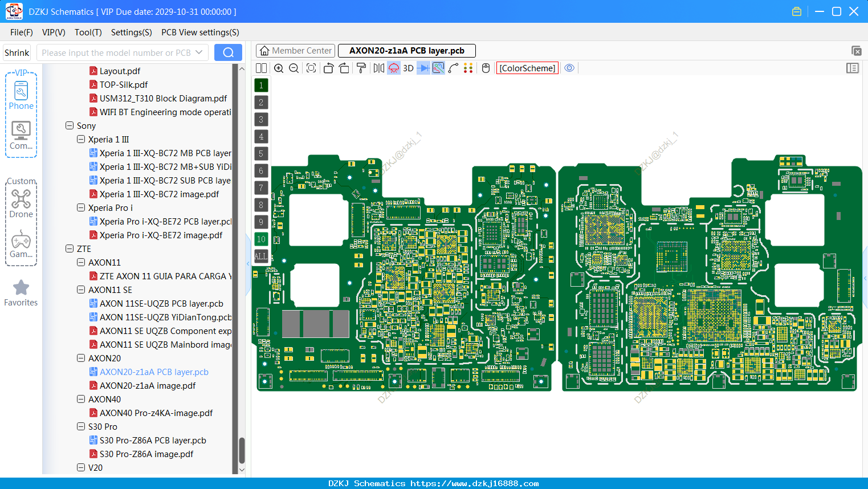Toggle split view layout icon
The height and width of the screenshot is (489, 868).
click(261, 68)
